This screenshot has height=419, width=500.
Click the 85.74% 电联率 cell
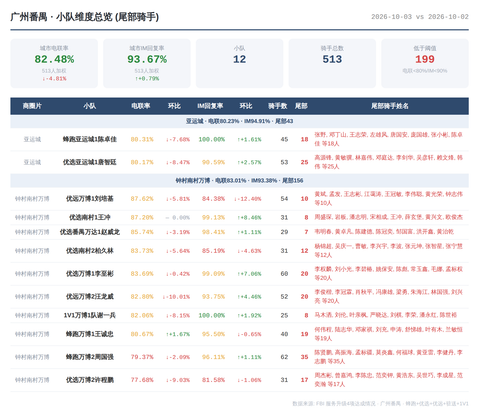coord(142,232)
